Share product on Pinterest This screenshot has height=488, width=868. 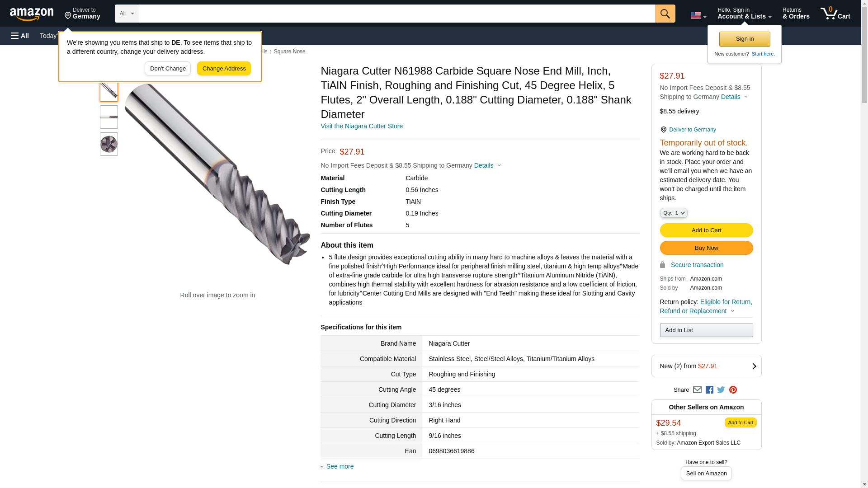(x=733, y=390)
